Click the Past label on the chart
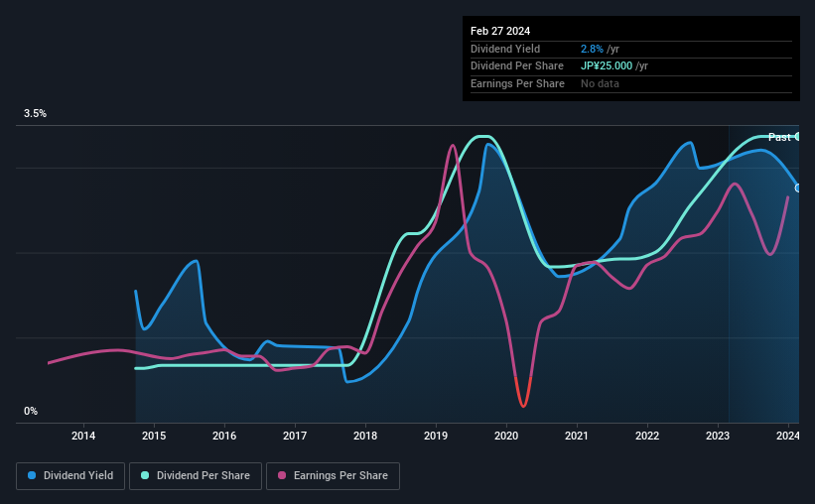Viewport: 815px width, 504px height. [779, 137]
